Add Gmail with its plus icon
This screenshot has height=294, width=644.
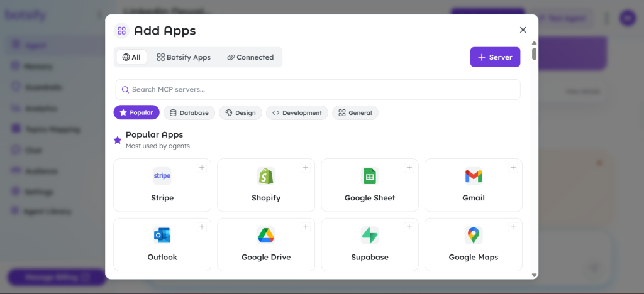513,168
